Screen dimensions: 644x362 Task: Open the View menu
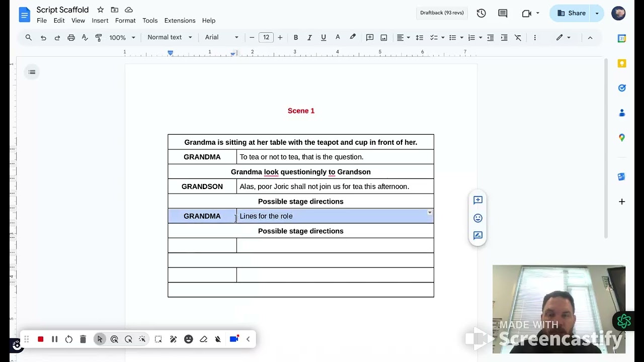pyautogui.click(x=78, y=21)
